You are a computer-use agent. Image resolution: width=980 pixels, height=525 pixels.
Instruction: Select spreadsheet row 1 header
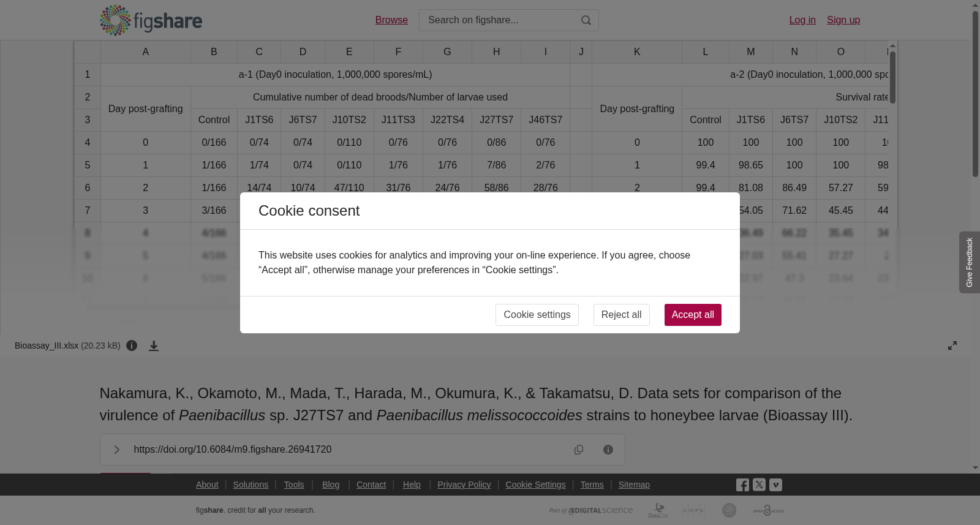[88, 75]
